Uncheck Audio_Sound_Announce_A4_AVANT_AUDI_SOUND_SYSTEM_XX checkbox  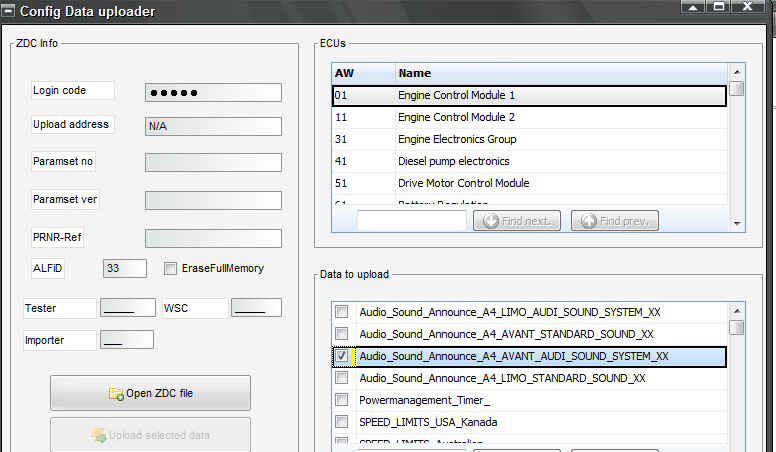coord(342,356)
